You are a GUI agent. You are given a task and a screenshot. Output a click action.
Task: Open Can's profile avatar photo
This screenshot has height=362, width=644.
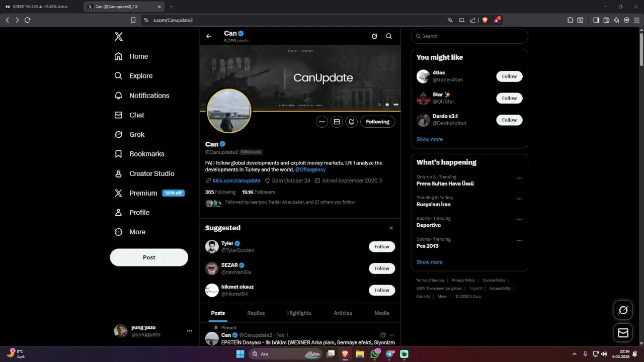coord(229,111)
